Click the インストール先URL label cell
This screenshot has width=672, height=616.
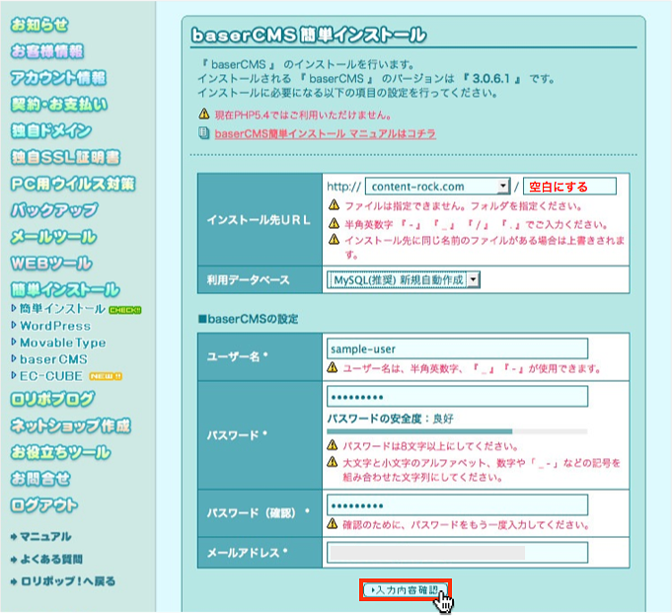point(260,219)
